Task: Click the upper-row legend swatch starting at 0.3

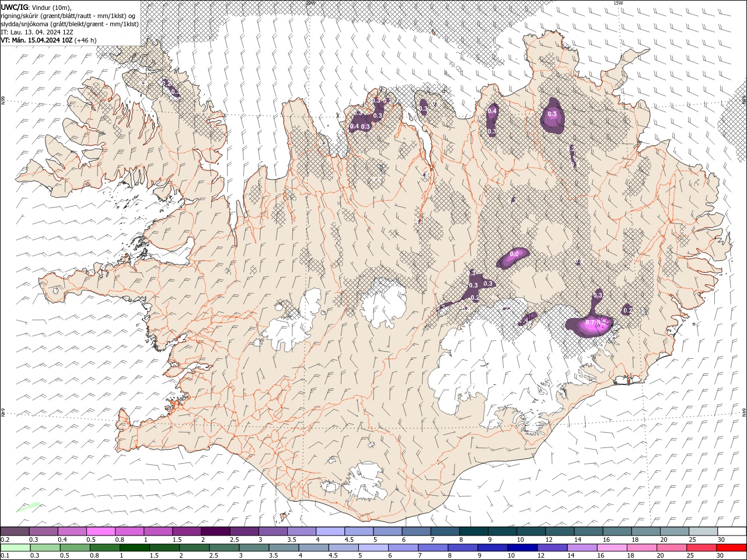Action: pos(44,531)
